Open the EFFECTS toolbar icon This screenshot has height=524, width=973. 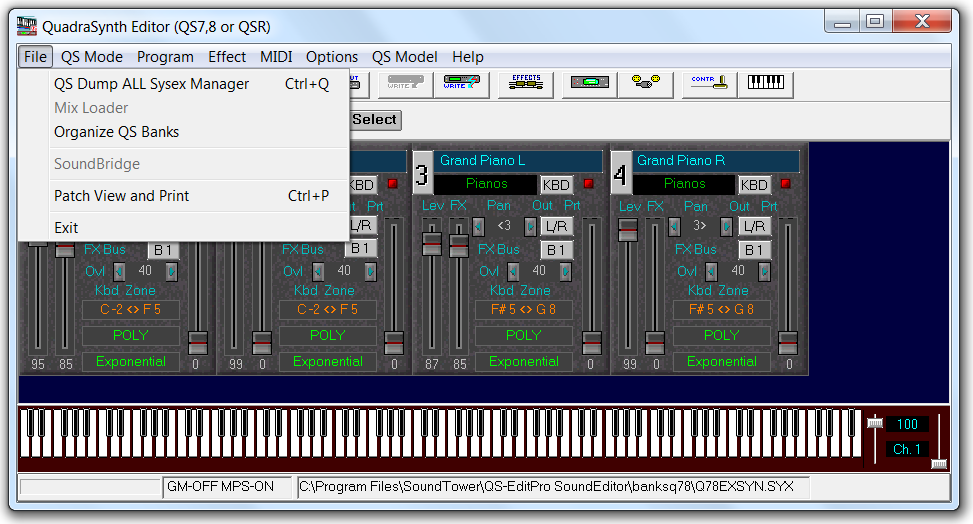[525, 84]
